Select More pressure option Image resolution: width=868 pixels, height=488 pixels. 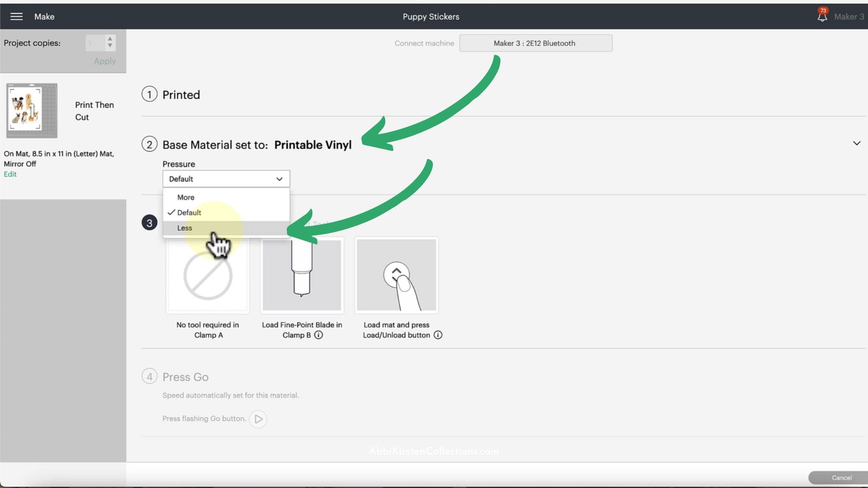[186, 197]
